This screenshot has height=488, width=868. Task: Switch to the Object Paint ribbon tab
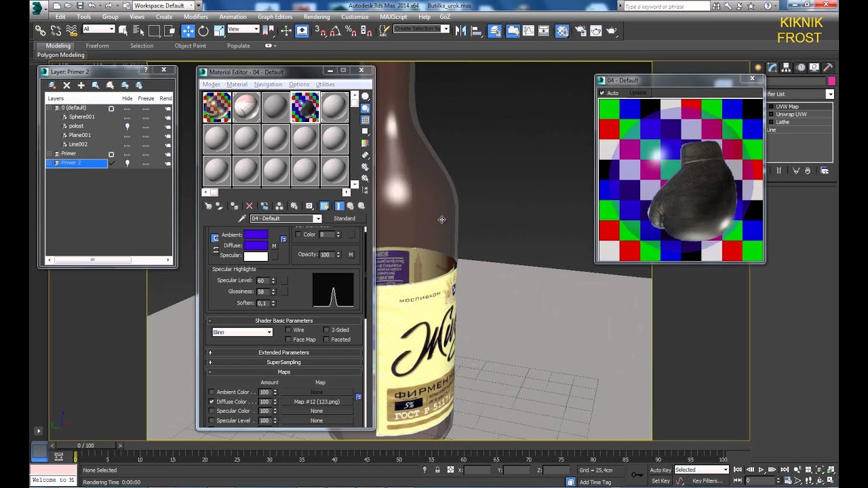coord(191,45)
